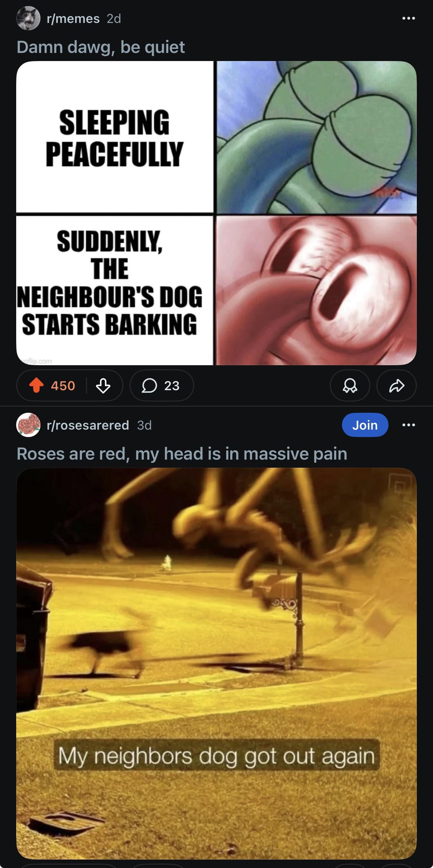Open 'Roses are red, my head' post title
Image resolution: width=433 pixels, height=868 pixels.
click(x=182, y=454)
